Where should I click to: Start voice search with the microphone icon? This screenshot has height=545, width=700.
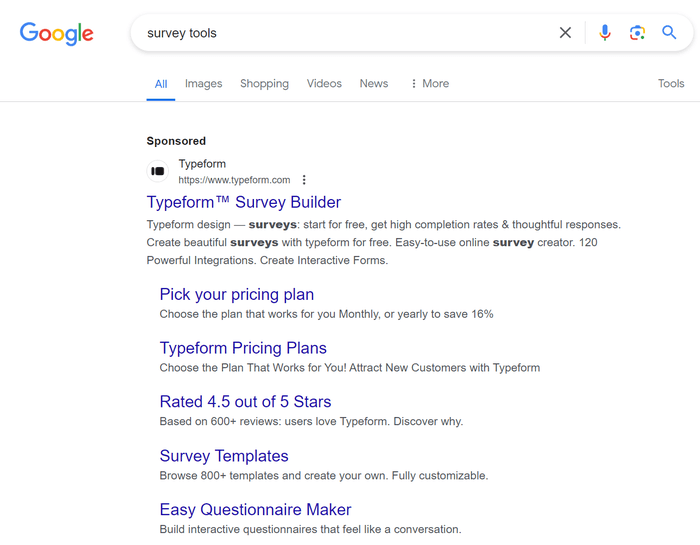pos(605,33)
